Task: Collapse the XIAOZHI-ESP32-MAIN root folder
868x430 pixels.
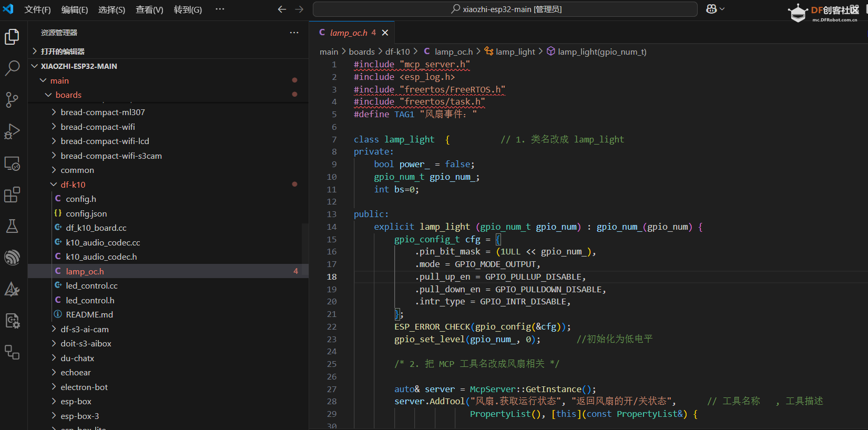Action: point(168,66)
